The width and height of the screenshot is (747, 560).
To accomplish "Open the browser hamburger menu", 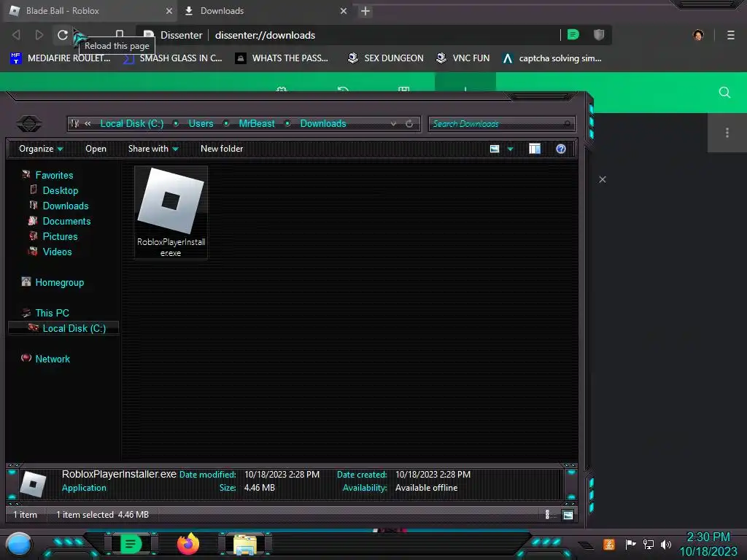I will (x=730, y=35).
